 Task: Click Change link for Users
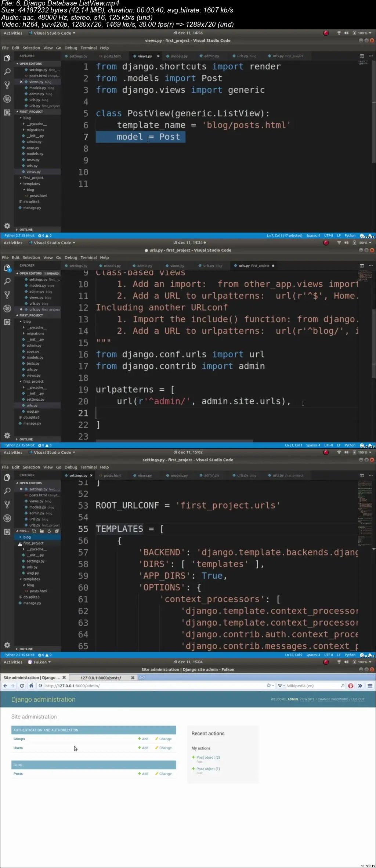tap(163, 748)
